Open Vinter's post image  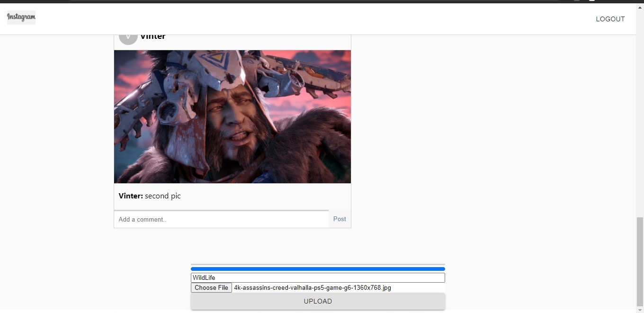233,116
